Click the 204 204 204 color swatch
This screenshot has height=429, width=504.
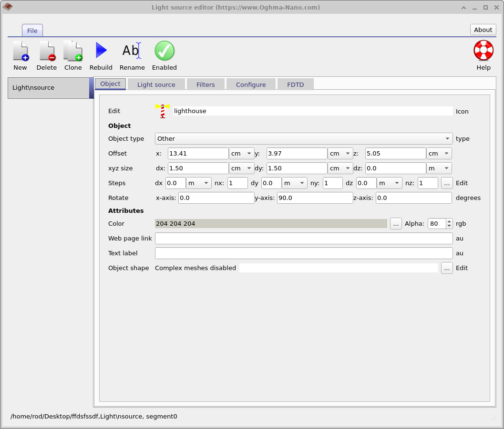click(271, 223)
